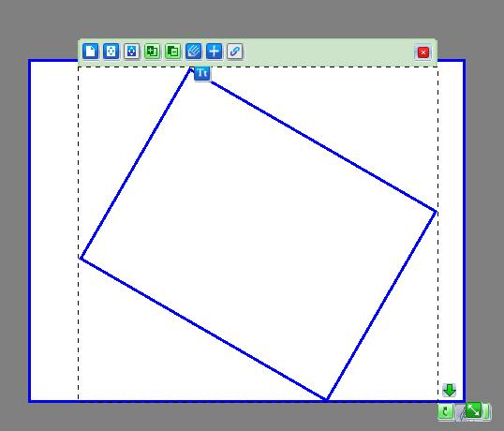Click the blue plus add icon
This screenshot has height=431, width=504.
pos(215,52)
